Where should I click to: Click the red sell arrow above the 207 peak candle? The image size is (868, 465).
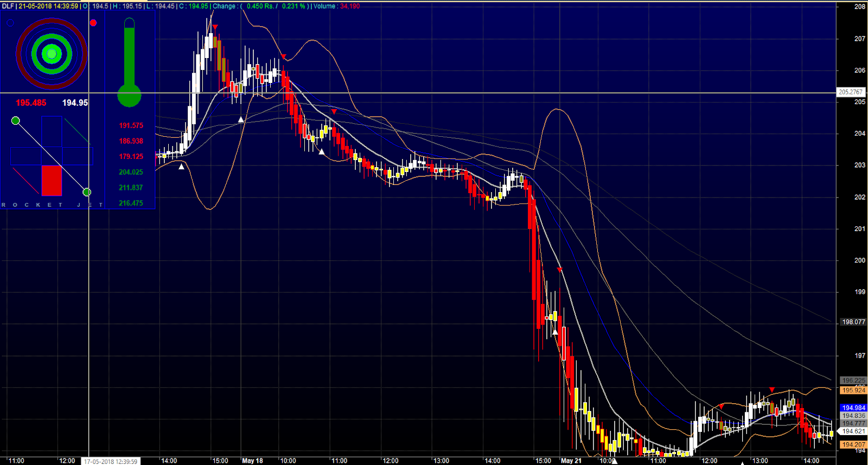pyautogui.click(x=215, y=27)
